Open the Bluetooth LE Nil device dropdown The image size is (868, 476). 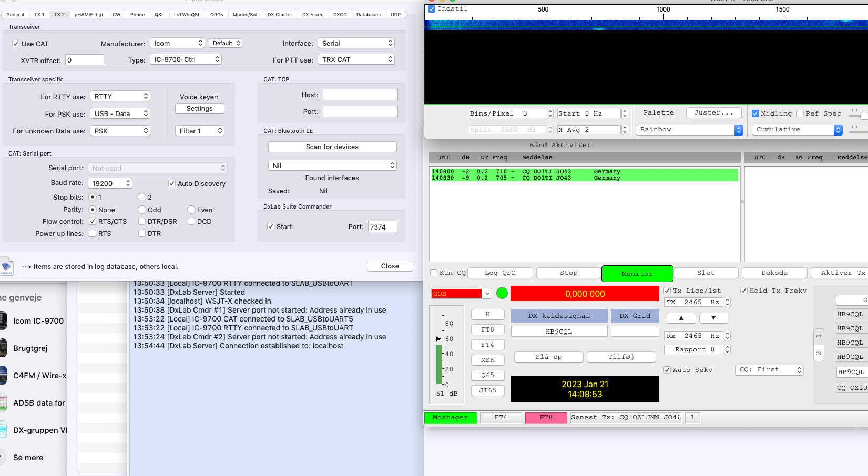coord(332,165)
